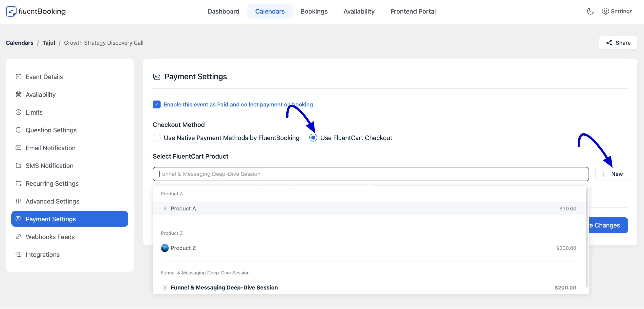Click the "$30.00" price text
This screenshot has width=644, height=309.
tap(568, 208)
